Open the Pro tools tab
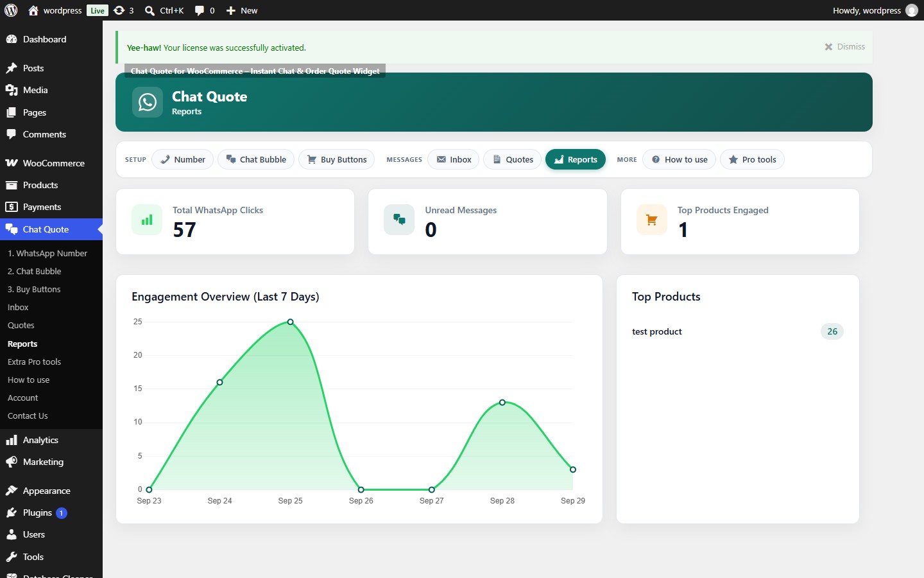The height and width of the screenshot is (578, 924). tap(752, 159)
